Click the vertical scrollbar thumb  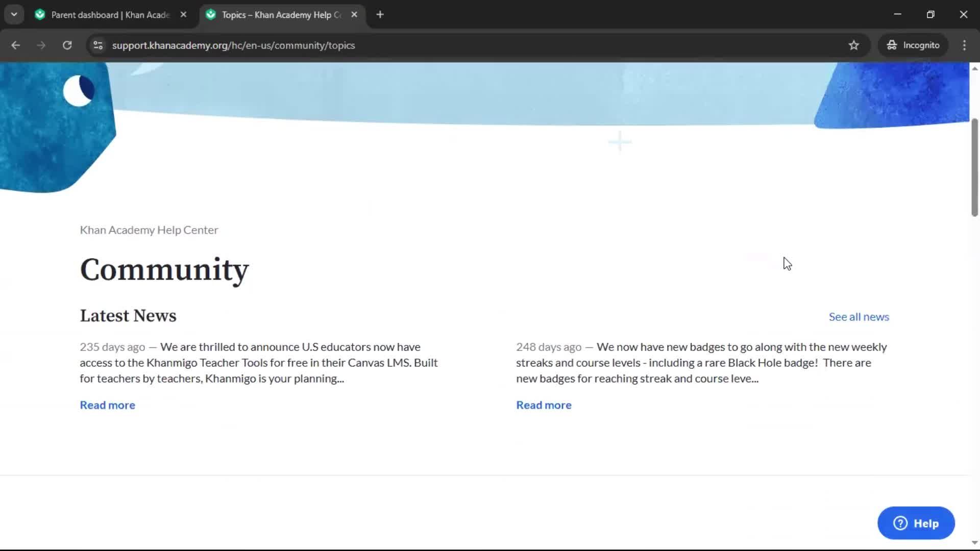click(974, 167)
